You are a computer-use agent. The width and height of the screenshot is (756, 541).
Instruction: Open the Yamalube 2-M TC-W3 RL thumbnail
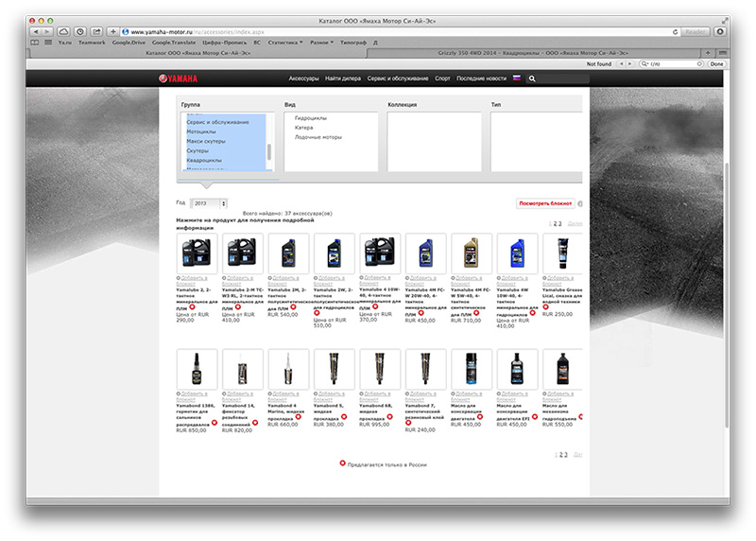[x=243, y=253]
